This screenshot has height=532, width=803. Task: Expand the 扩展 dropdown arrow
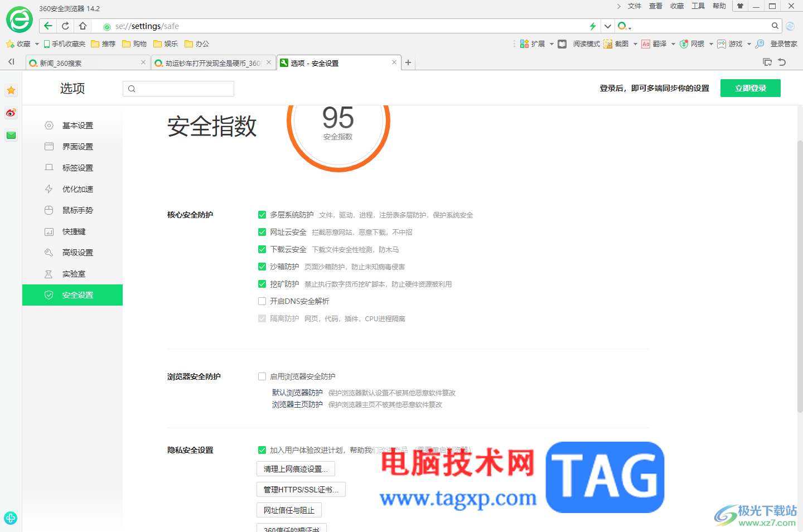552,44
